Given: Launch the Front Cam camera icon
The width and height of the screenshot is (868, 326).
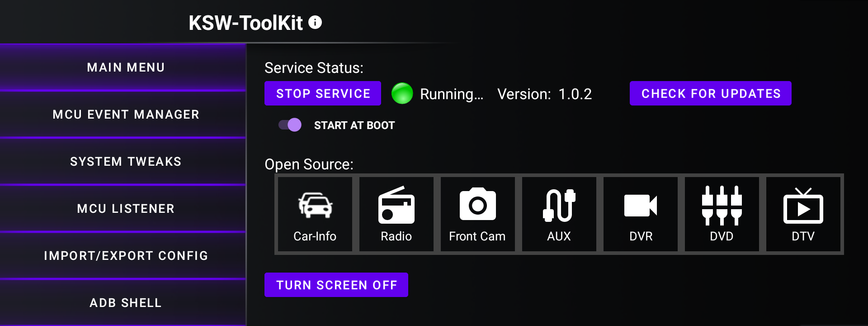Looking at the screenshot, I should tap(477, 204).
